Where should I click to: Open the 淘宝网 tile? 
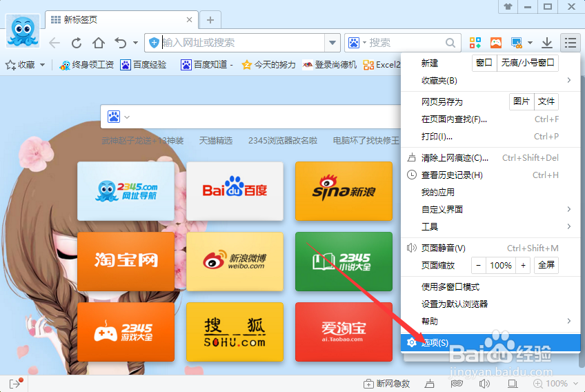(126, 262)
